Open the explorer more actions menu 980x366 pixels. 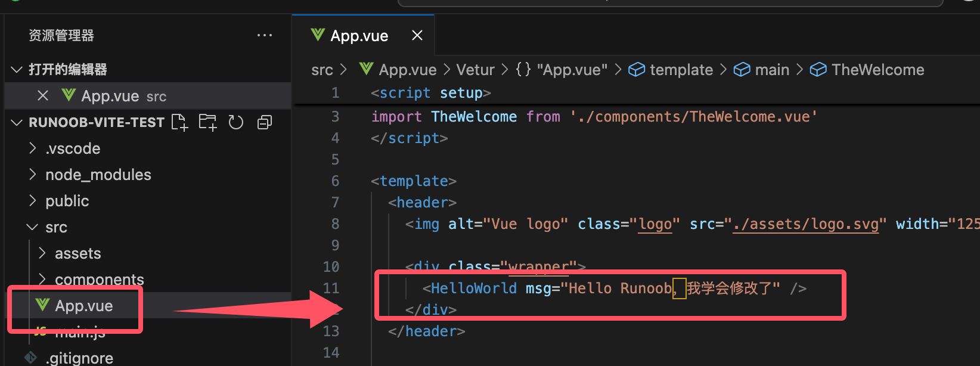pyautogui.click(x=264, y=36)
